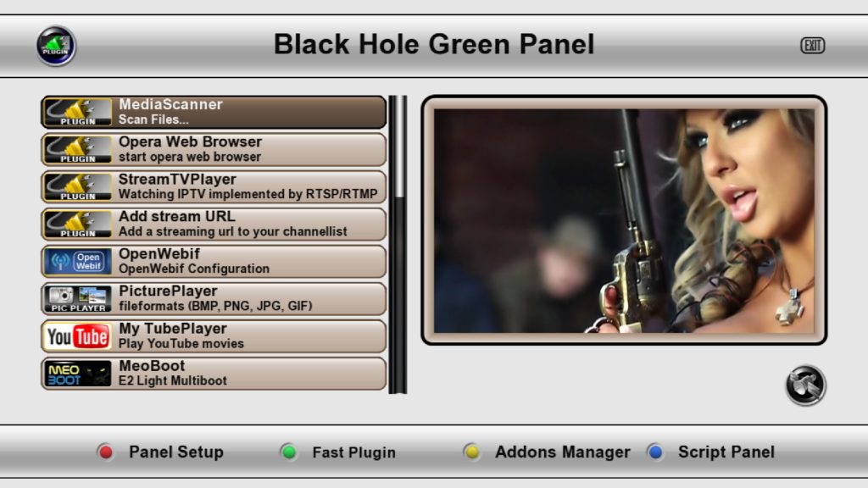The width and height of the screenshot is (868, 488).
Task: Click the 'Black Hole Green Panel' title
Action: pyautogui.click(x=434, y=44)
